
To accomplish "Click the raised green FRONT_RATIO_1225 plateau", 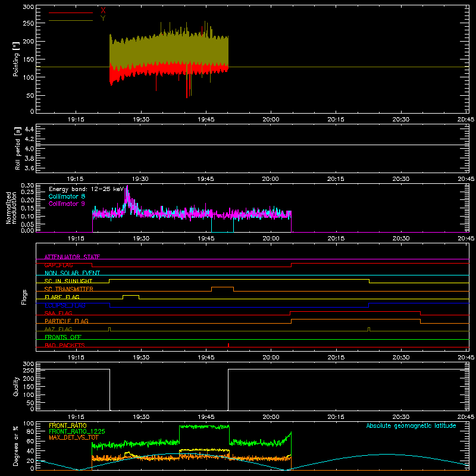I will click(204, 427).
